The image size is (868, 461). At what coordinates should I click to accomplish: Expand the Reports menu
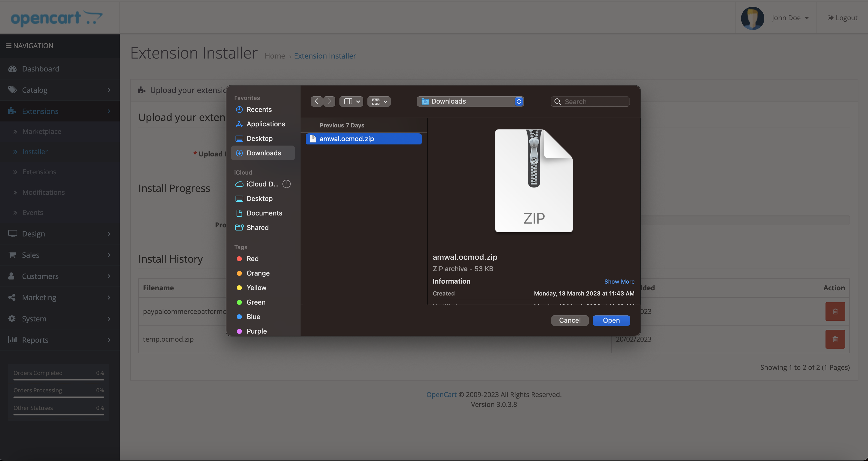point(60,340)
